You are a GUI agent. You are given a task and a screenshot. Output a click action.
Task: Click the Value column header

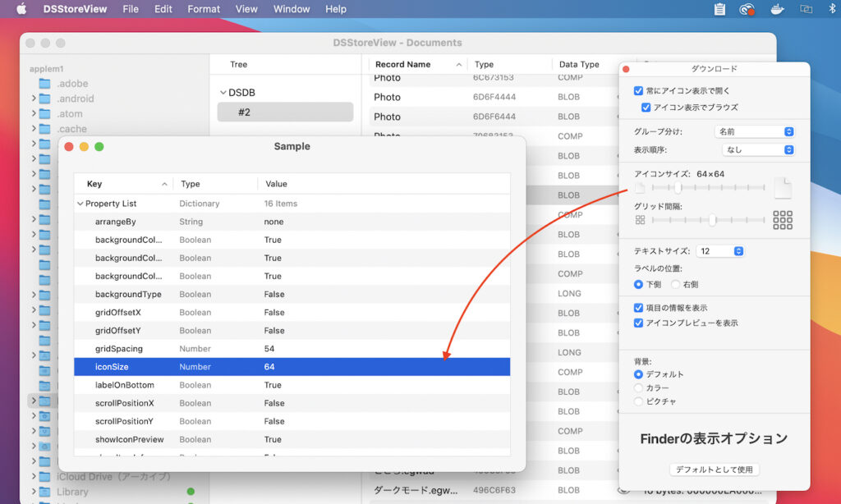(384, 184)
